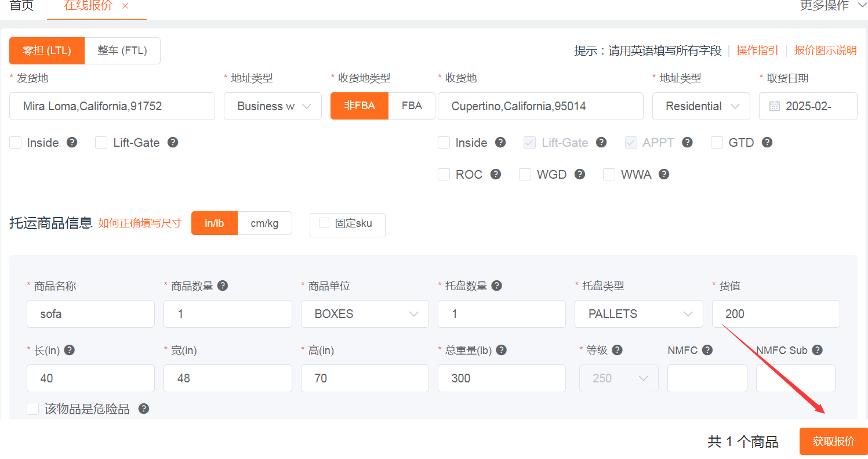Click help icon next to 商品数量 label
Screen dimensions: 868x459
(x=222, y=285)
